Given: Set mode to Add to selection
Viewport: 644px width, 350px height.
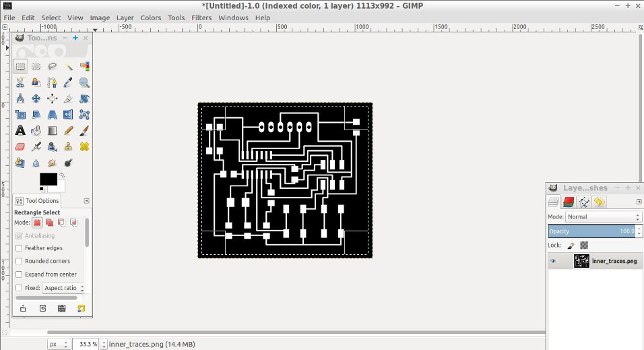Looking at the screenshot, I should click(50, 223).
